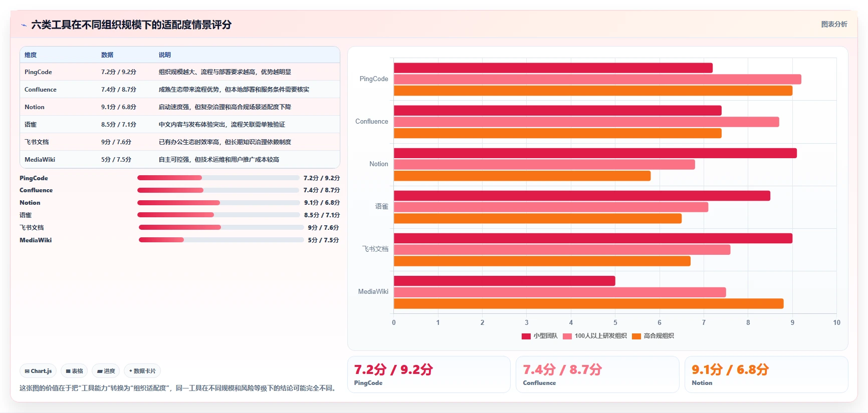The image size is (868, 413).
Task: Click the footer note about 组织适配度
Action: pyautogui.click(x=177, y=388)
